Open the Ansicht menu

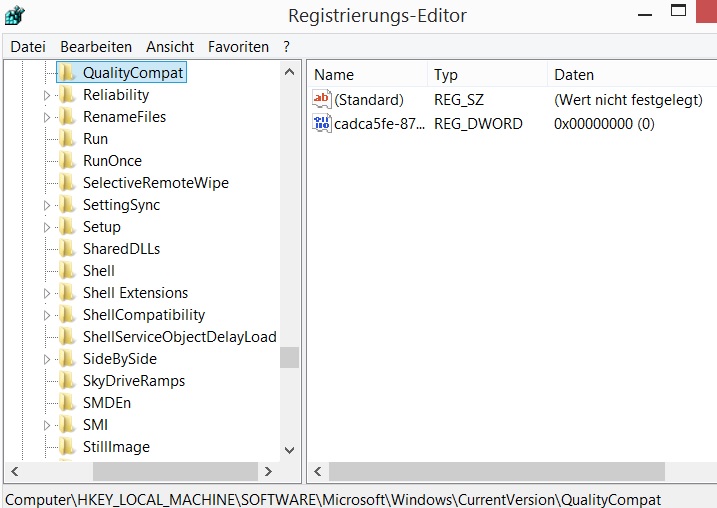pyautogui.click(x=170, y=47)
